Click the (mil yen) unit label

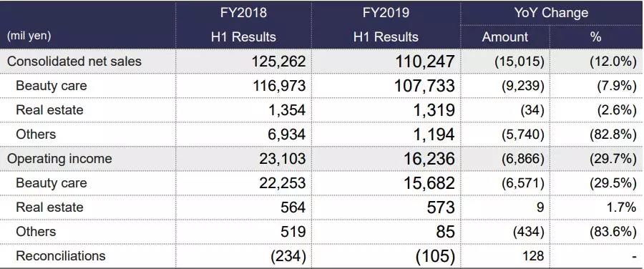(x=29, y=36)
